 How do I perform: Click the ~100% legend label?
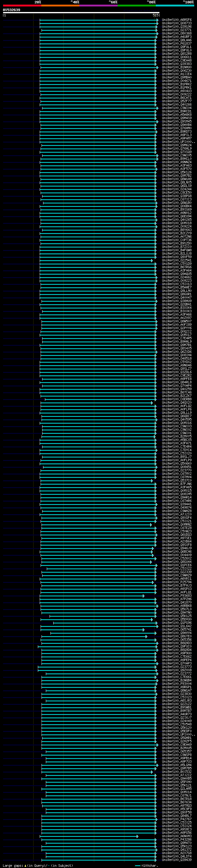(x=188, y=2)
